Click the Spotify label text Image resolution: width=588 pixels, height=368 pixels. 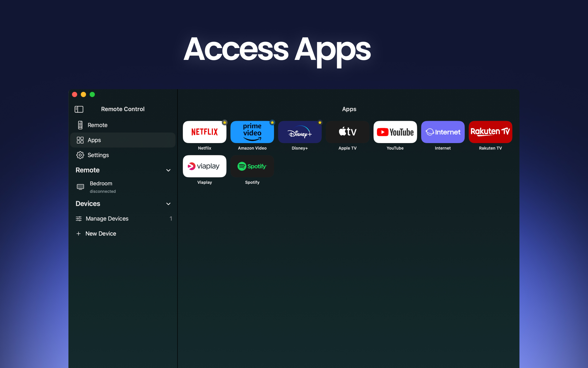pos(252,182)
